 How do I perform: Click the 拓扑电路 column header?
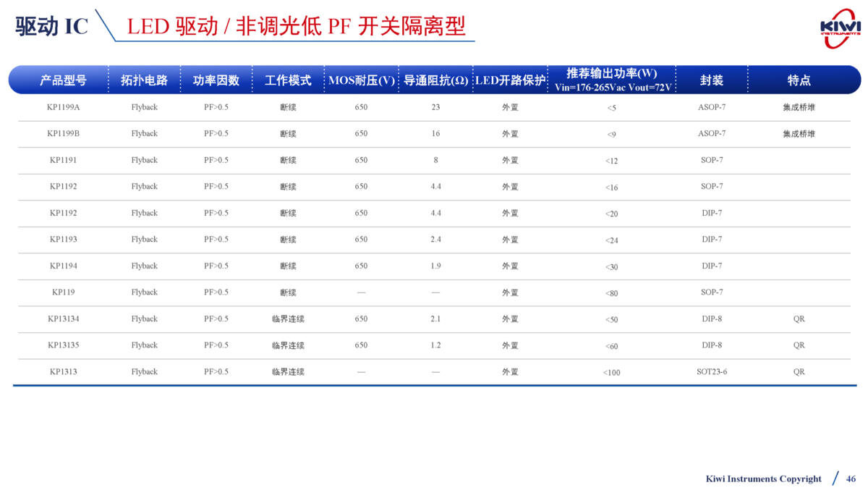[x=144, y=80]
